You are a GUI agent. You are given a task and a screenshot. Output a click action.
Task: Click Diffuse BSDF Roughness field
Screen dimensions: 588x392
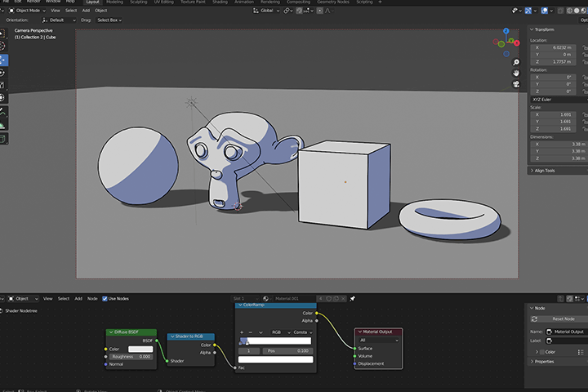point(131,357)
